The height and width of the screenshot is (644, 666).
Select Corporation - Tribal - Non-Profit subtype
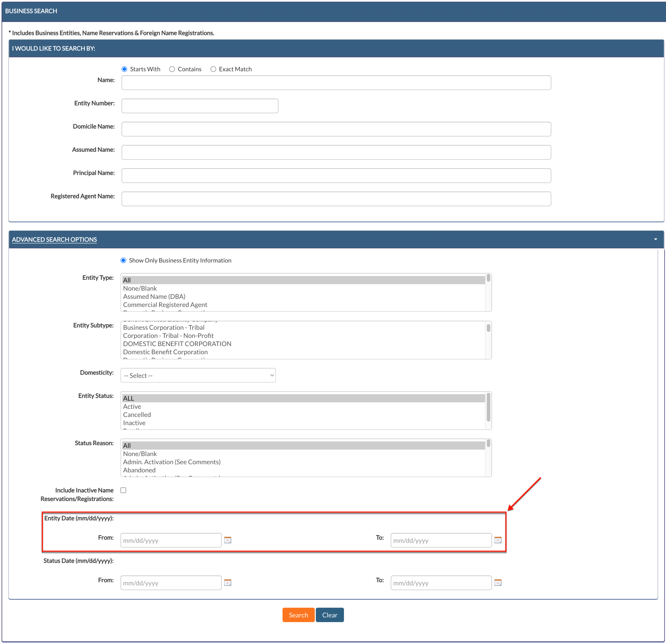tap(303, 336)
